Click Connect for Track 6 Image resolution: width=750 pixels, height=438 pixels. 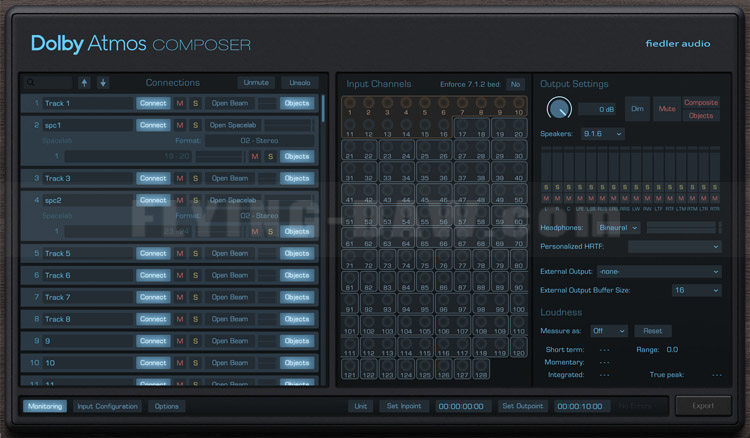click(x=153, y=275)
